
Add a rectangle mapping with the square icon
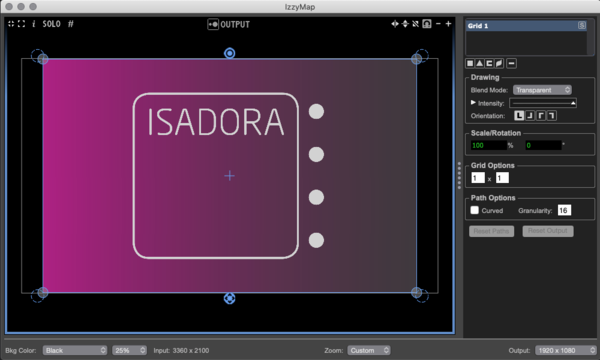tap(470, 63)
